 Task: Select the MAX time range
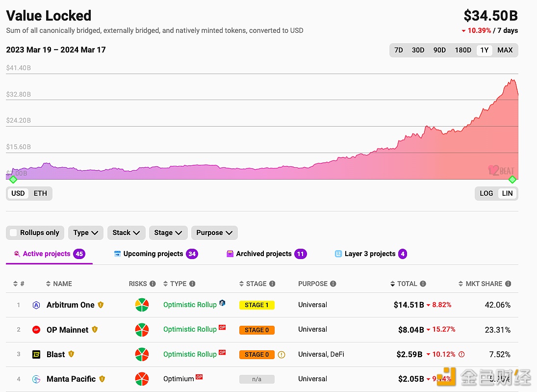point(505,50)
